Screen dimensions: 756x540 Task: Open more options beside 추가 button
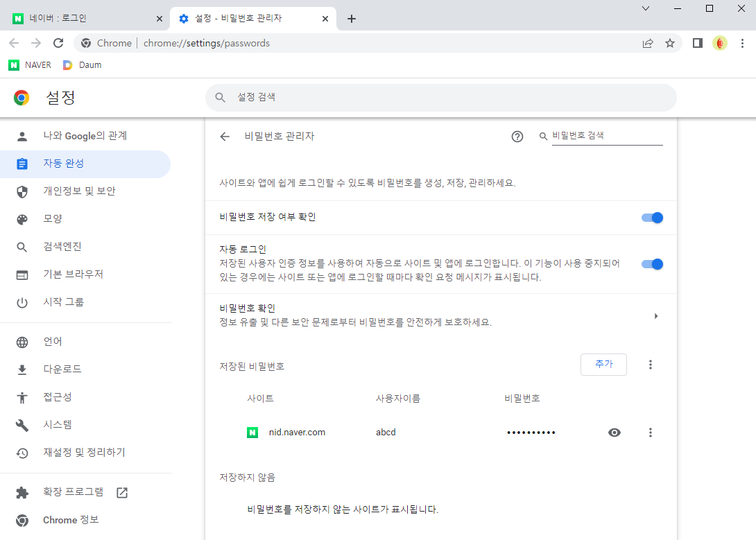[650, 365]
